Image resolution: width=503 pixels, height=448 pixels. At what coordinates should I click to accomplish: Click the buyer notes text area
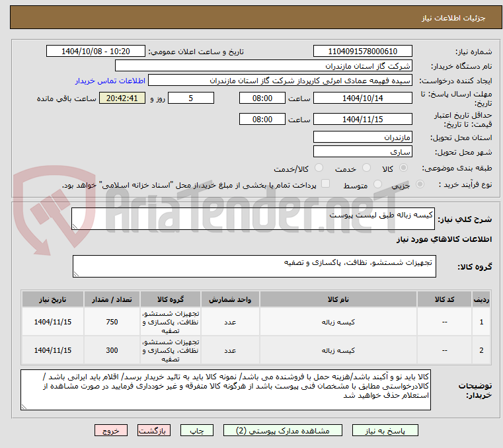225,390
